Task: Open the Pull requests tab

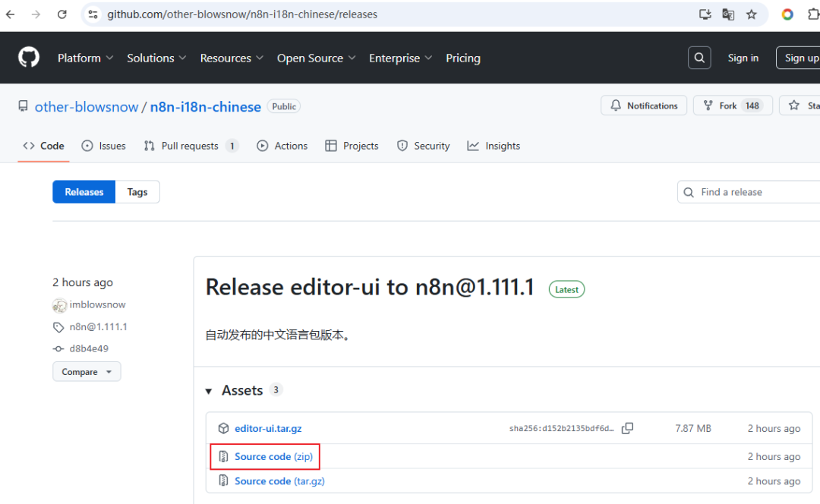Action: pos(191,146)
